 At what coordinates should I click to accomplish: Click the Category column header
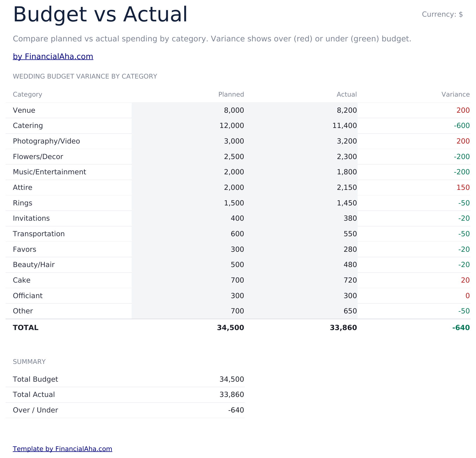tap(28, 95)
